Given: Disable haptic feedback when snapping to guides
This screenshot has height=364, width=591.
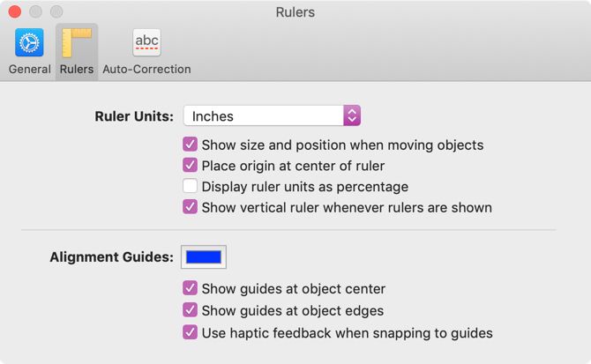Looking at the screenshot, I should point(190,332).
